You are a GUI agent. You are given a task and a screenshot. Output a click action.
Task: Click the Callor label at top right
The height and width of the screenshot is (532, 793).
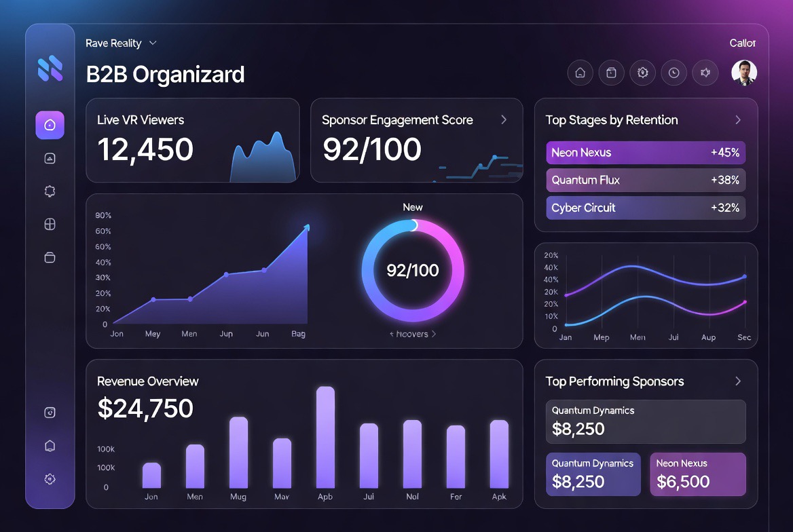click(743, 43)
